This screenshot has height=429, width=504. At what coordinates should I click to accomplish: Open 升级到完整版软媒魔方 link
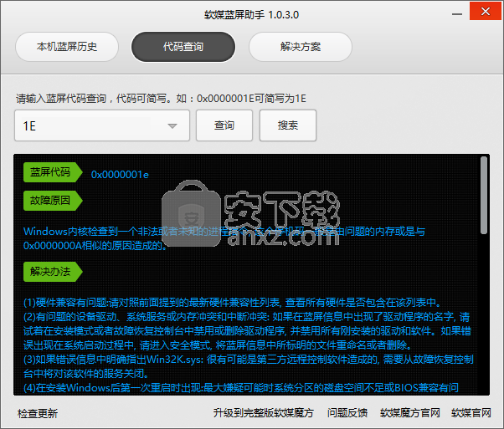(x=264, y=413)
